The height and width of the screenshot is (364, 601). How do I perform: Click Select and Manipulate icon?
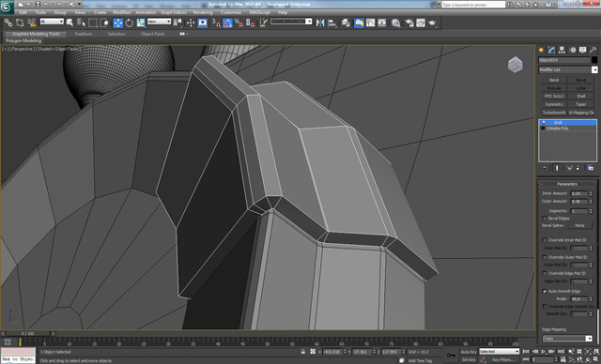point(191,23)
